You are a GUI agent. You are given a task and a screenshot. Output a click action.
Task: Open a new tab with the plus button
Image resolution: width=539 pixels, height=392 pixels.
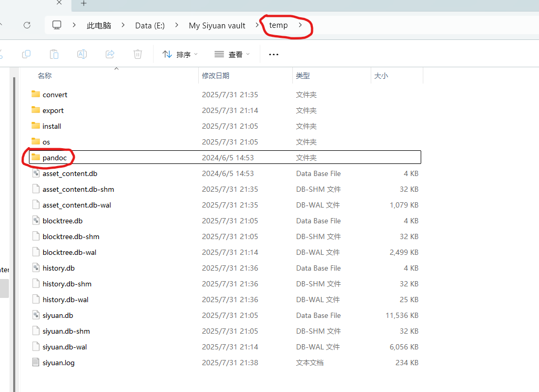click(x=83, y=5)
